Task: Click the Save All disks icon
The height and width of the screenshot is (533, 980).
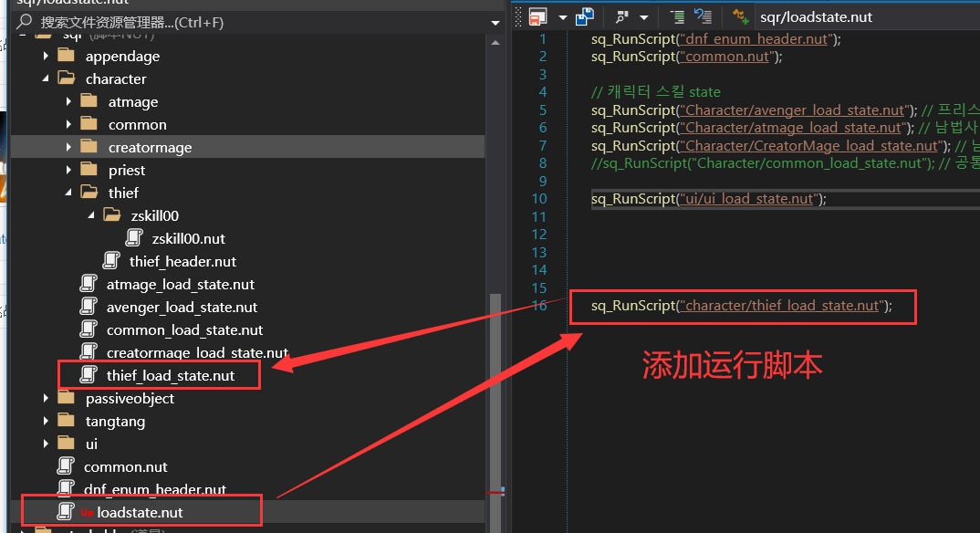Action: 585,16
